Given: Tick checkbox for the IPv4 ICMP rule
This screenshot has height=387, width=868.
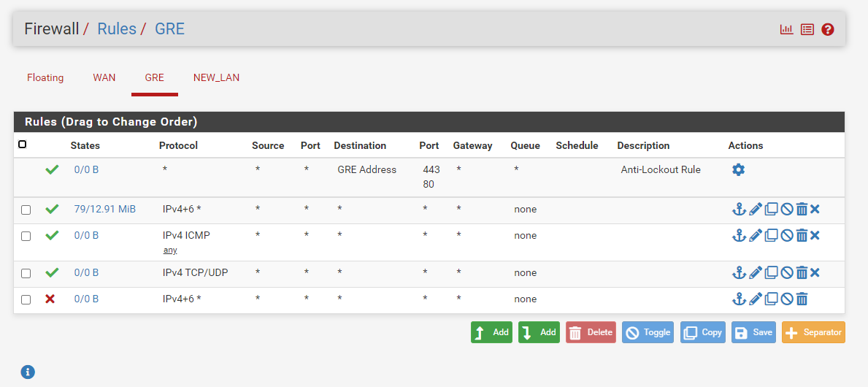Looking at the screenshot, I should coord(26,237).
